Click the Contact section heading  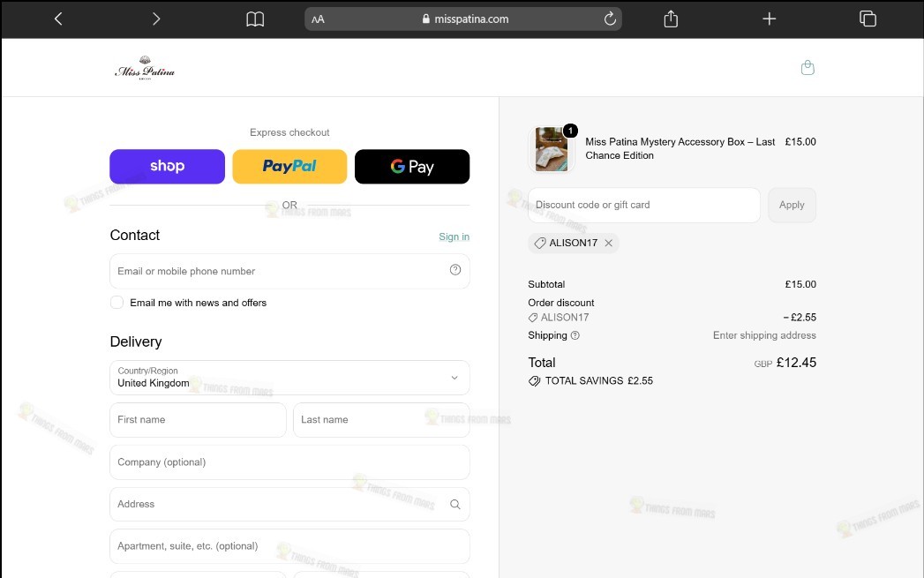(x=135, y=235)
